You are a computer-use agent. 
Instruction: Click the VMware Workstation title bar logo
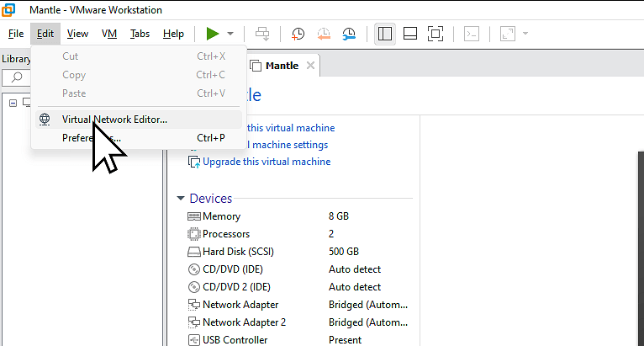[8, 9]
